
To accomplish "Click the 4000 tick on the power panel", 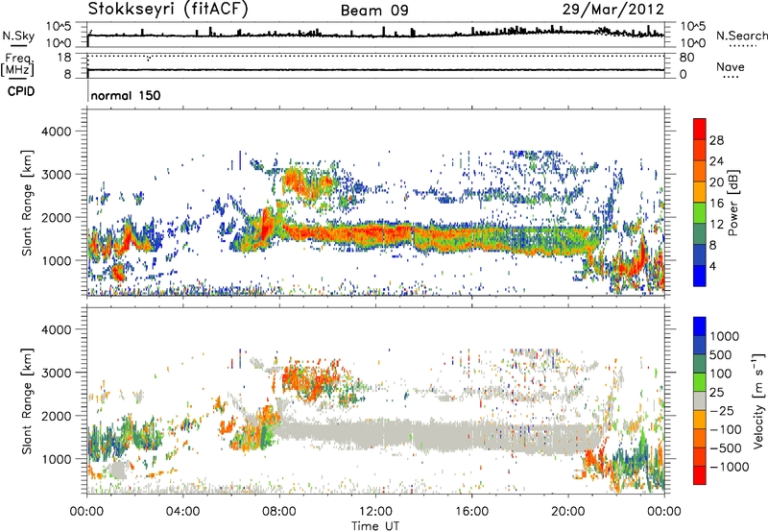I will click(56, 132).
